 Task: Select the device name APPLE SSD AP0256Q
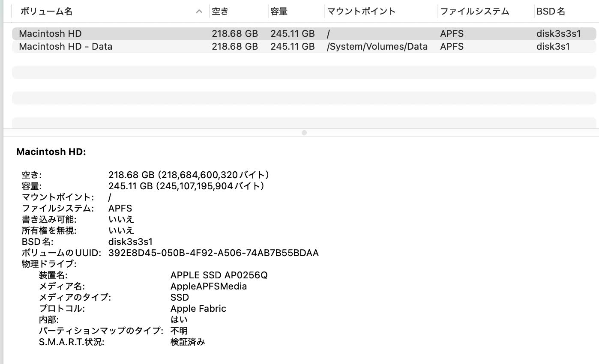tap(219, 275)
